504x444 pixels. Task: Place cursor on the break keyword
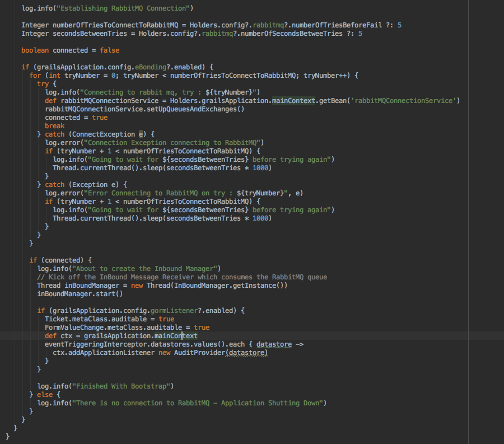coord(55,126)
